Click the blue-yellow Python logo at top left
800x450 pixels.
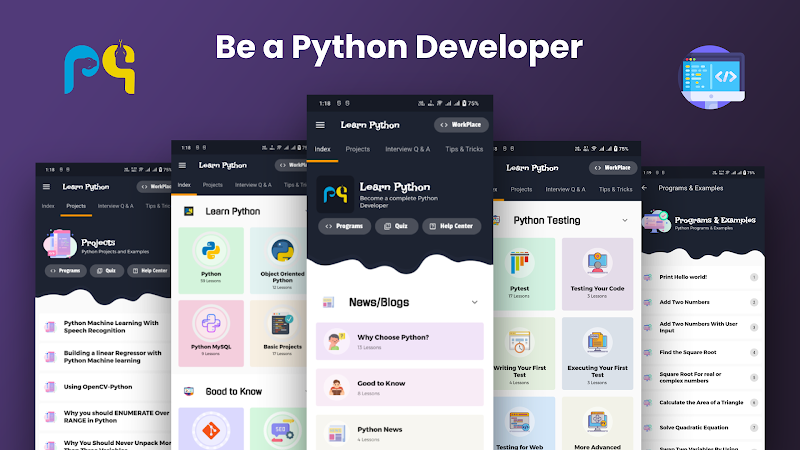pos(100,67)
